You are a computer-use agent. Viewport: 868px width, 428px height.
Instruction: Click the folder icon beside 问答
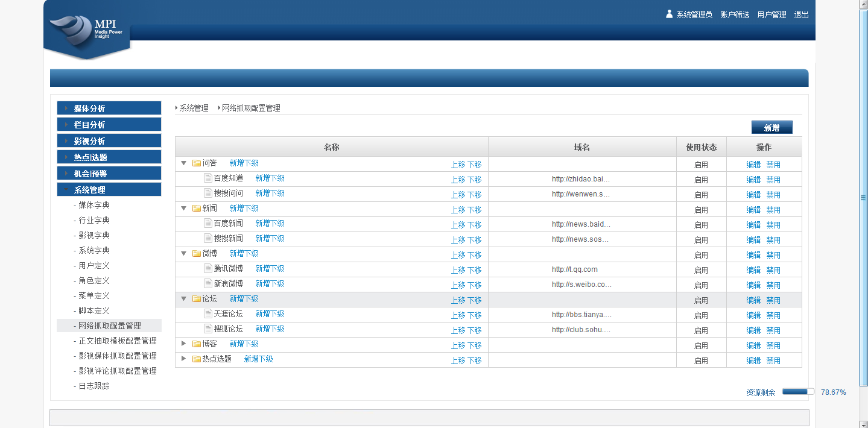[x=196, y=163]
